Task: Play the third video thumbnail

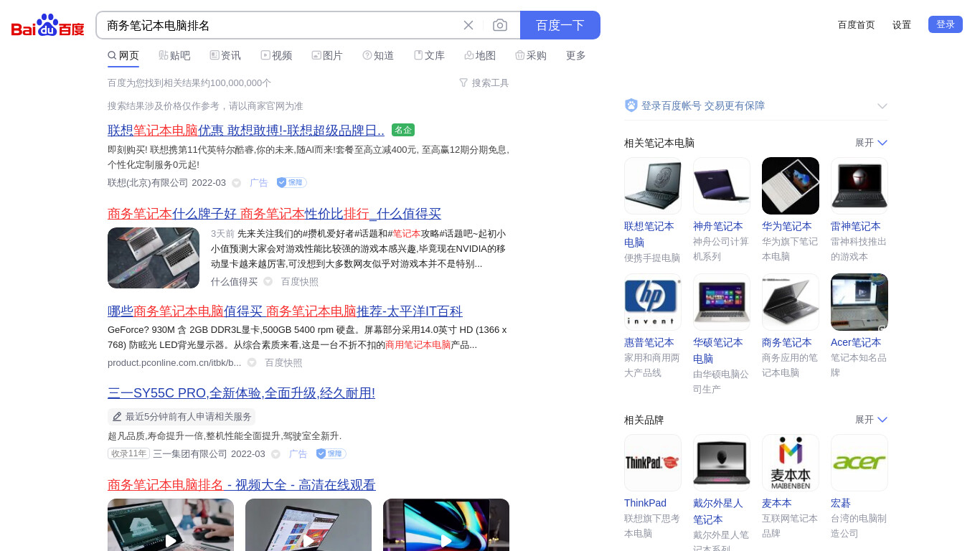Action: coord(446,525)
